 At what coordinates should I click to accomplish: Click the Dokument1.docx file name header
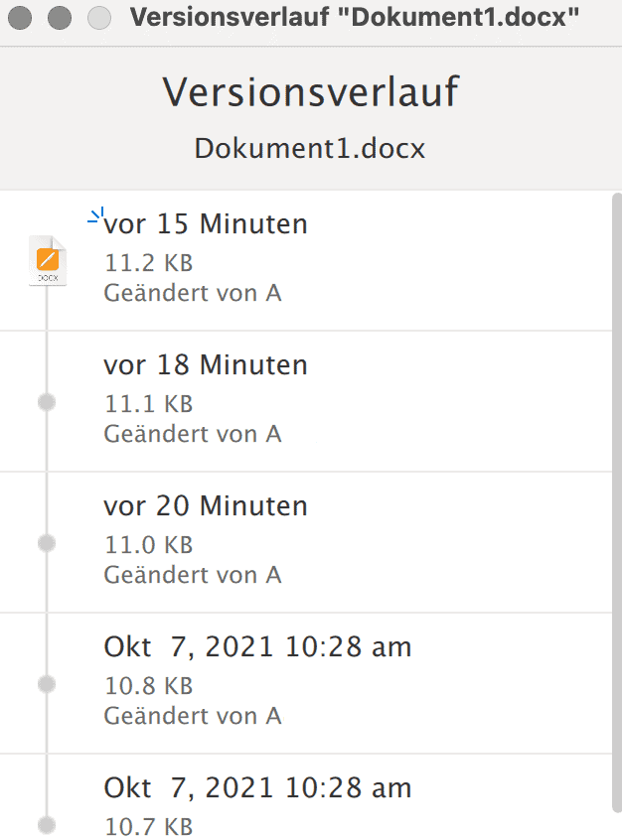point(310,148)
